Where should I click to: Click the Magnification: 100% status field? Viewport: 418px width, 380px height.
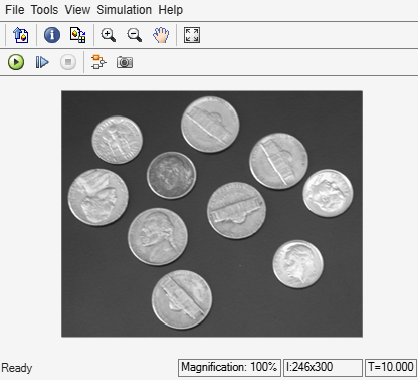[229, 368]
